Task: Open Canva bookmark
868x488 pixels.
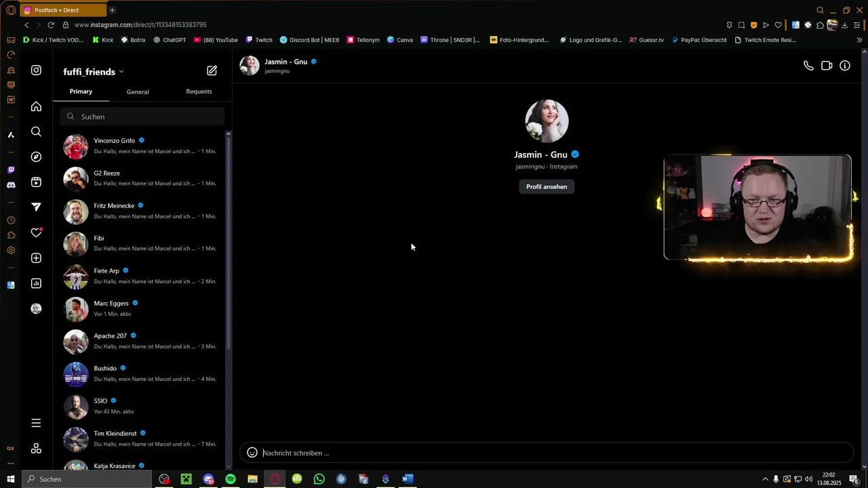Action: pyautogui.click(x=400, y=40)
